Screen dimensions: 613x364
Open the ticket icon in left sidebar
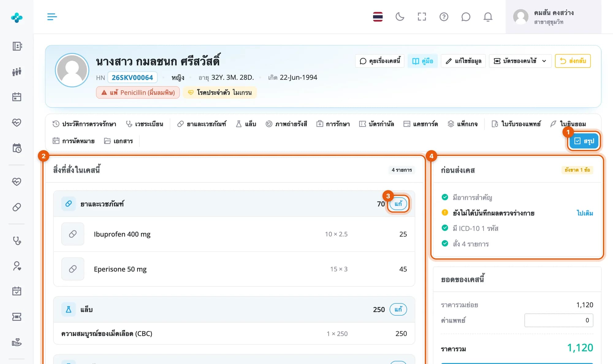(x=17, y=317)
